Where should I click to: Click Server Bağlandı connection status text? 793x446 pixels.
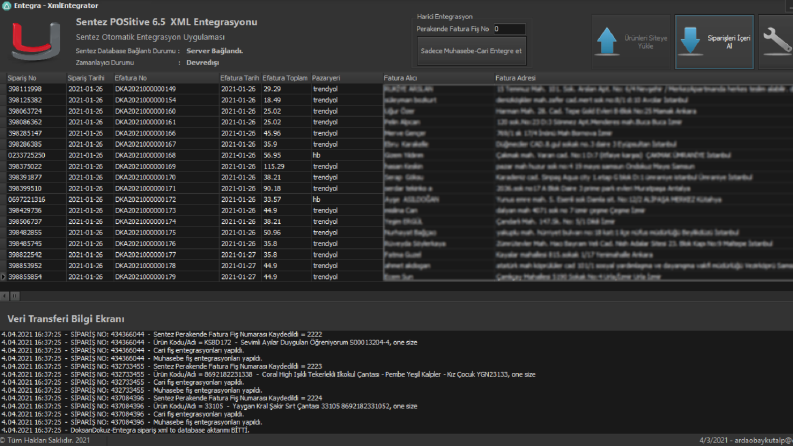214,51
